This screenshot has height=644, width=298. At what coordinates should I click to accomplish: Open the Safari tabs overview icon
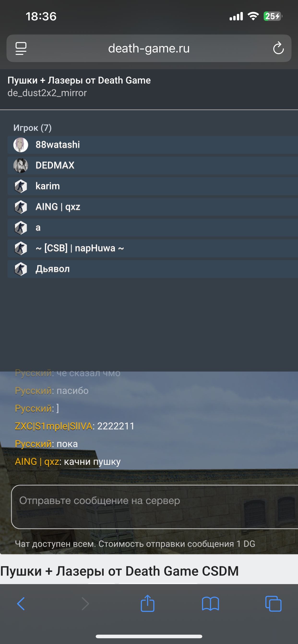(x=273, y=604)
